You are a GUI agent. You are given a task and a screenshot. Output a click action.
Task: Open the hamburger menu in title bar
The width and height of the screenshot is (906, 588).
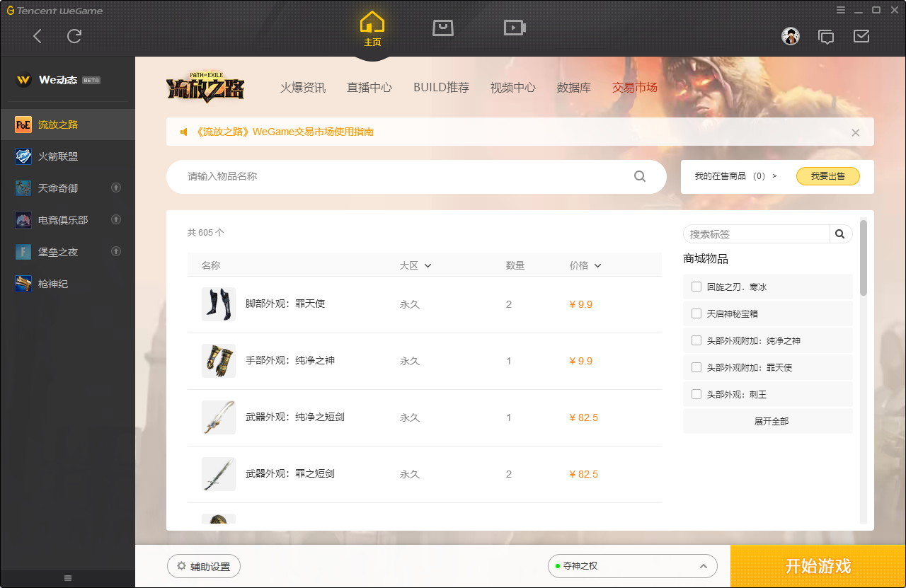point(841,10)
